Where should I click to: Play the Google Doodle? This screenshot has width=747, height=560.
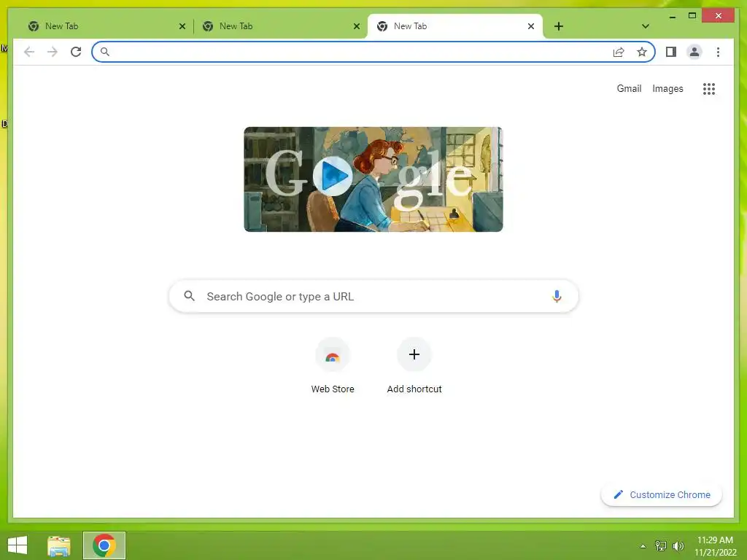click(333, 176)
